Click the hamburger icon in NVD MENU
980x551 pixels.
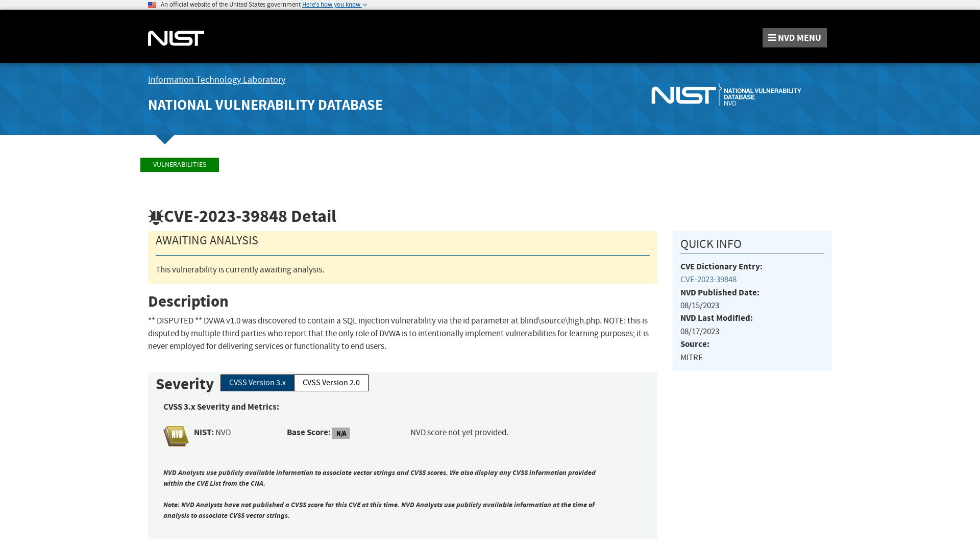tap(772, 38)
